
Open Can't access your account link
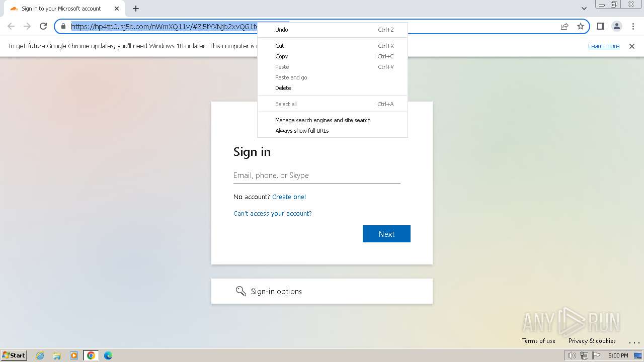[273, 214]
